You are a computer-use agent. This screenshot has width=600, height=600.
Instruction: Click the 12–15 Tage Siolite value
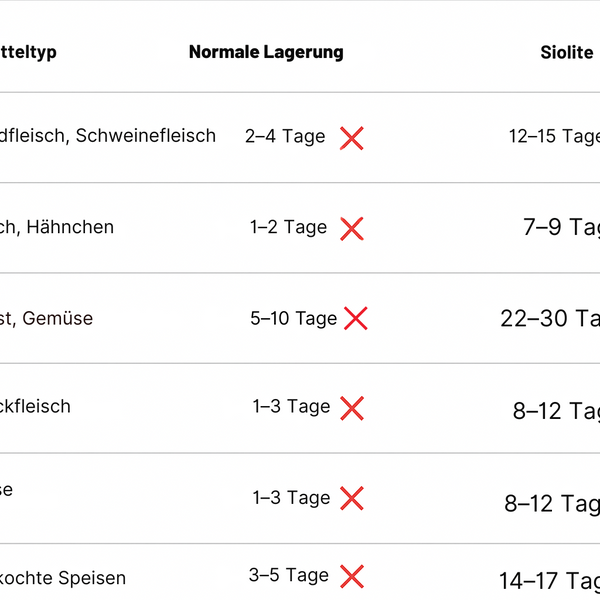tap(554, 136)
